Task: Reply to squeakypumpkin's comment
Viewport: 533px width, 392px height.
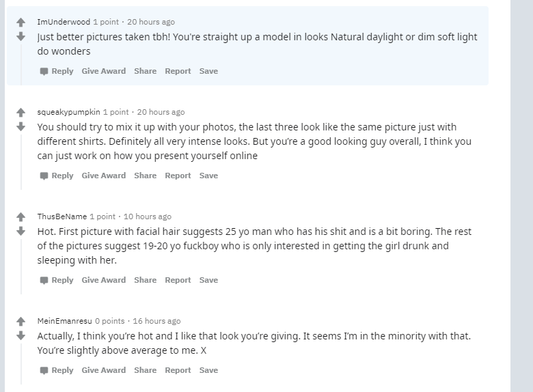Action: 57,176
